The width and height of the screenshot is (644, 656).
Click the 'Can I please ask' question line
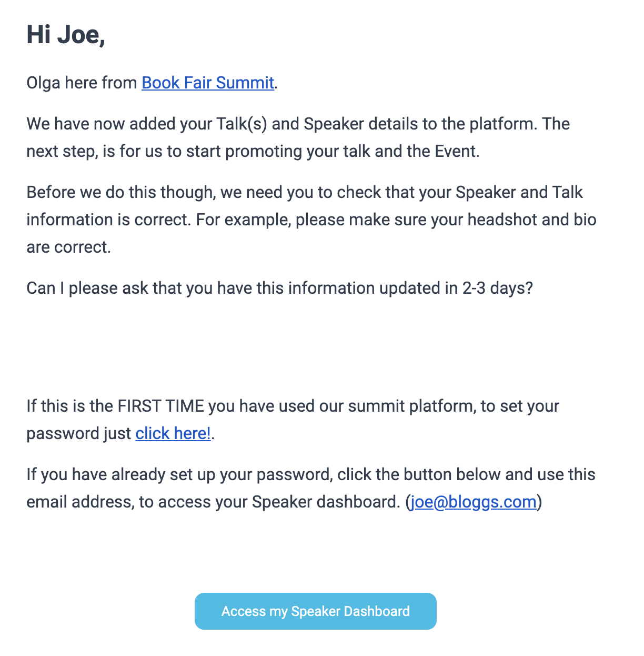tap(280, 288)
